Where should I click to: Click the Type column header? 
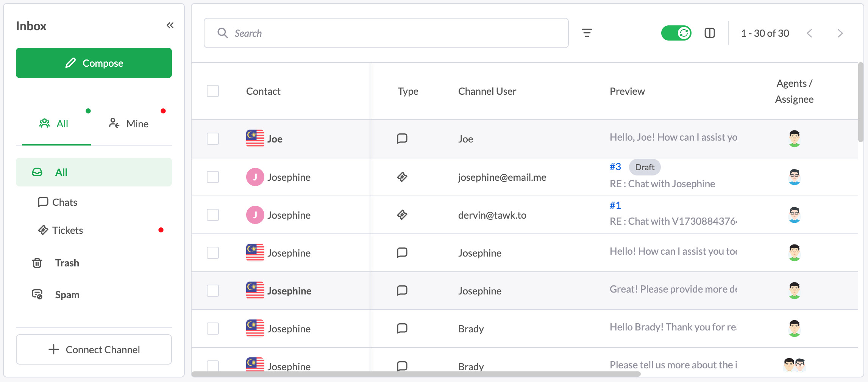pyautogui.click(x=408, y=91)
